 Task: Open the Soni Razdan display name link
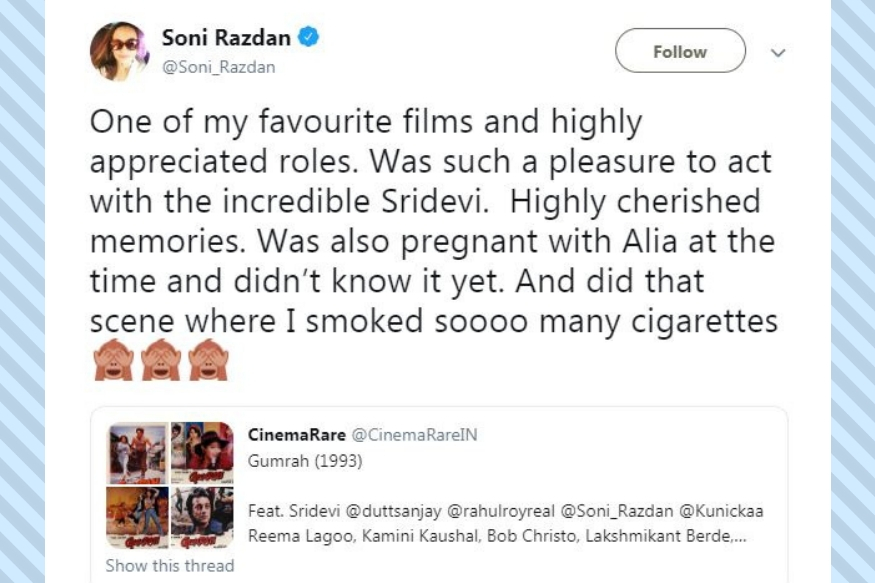pyautogui.click(x=226, y=37)
